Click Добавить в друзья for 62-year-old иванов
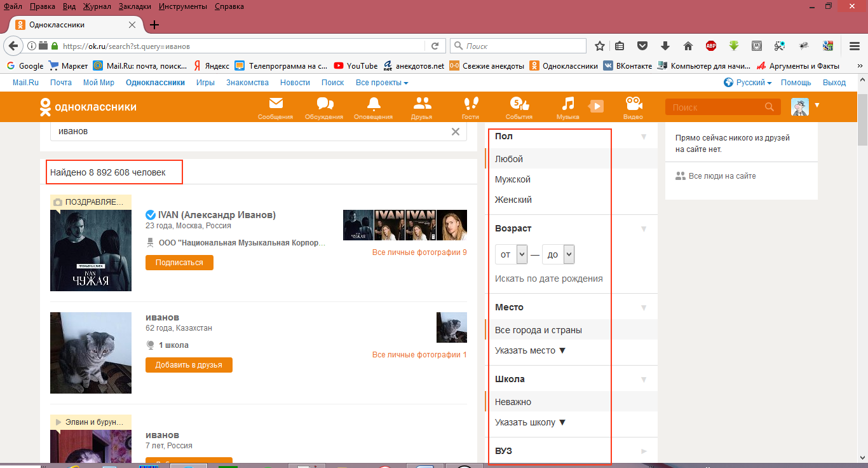 (x=189, y=365)
